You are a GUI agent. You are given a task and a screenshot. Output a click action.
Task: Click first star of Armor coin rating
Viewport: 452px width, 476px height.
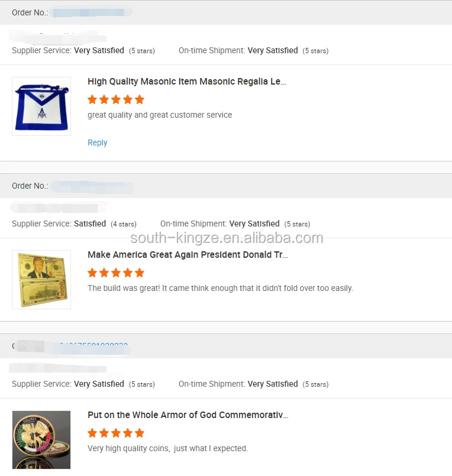coord(92,433)
